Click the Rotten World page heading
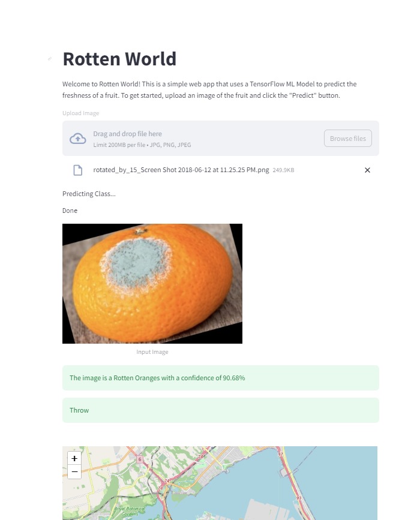Viewport: 420px width, 520px height. point(119,59)
